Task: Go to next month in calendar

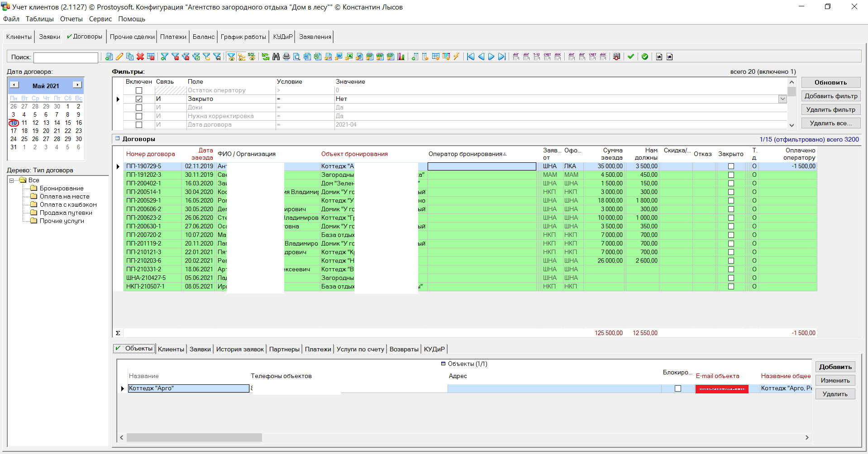Action: click(77, 85)
